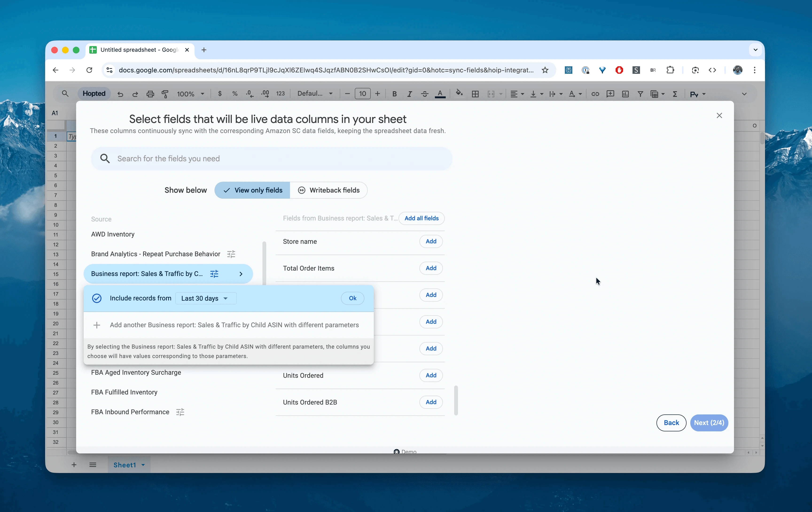Screen dimensions: 812x512
Task: Add the Total Order Items field
Action: tap(431, 268)
